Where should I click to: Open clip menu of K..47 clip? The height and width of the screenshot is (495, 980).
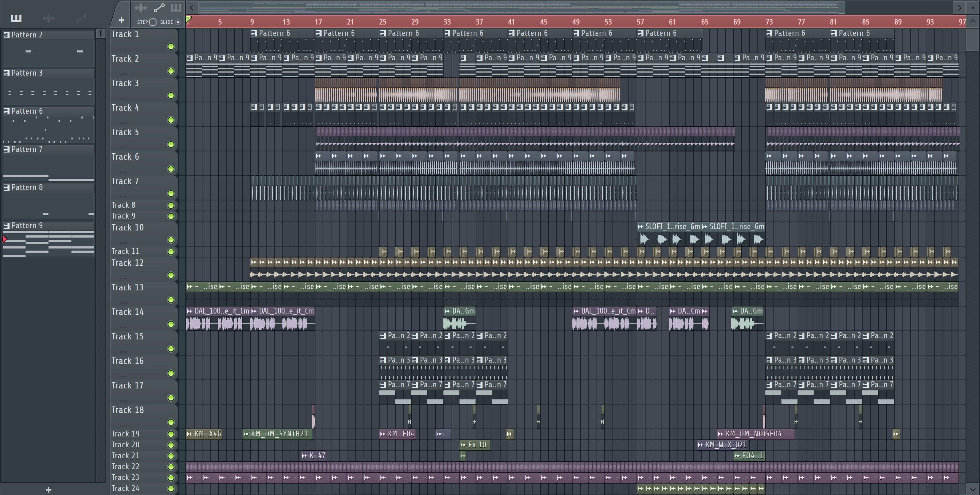[305, 456]
